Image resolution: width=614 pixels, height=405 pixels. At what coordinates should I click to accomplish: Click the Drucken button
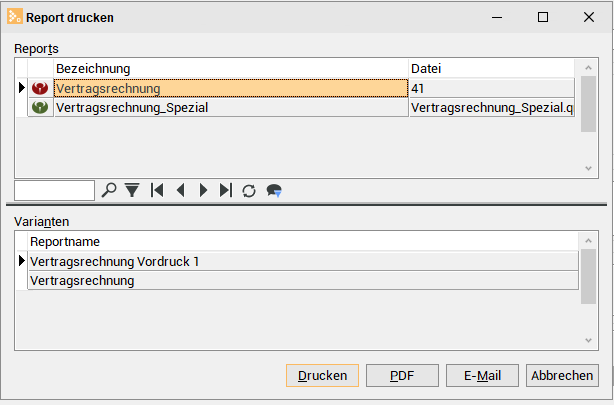[322, 376]
